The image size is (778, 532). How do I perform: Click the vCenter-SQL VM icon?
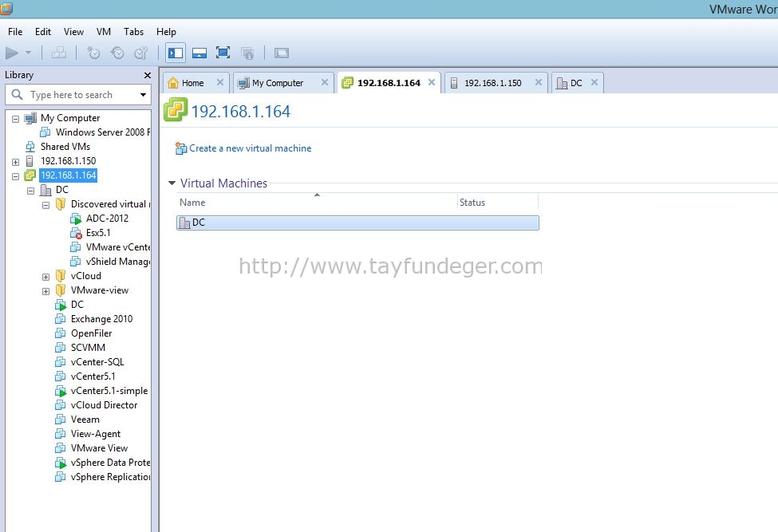[x=60, y=362]
